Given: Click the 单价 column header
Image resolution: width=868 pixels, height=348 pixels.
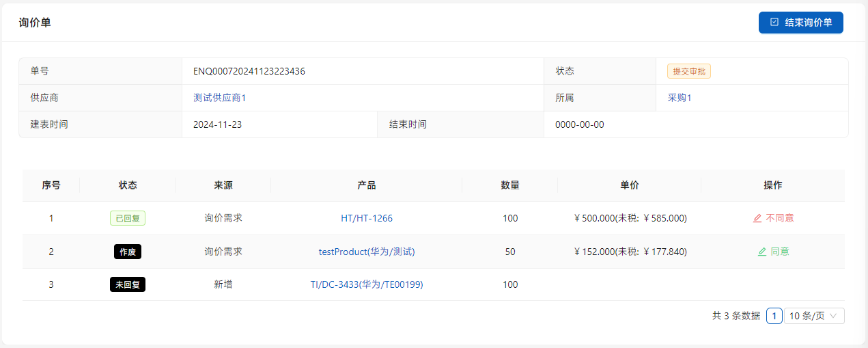Looking at the screenshot, I should [629, 185].
